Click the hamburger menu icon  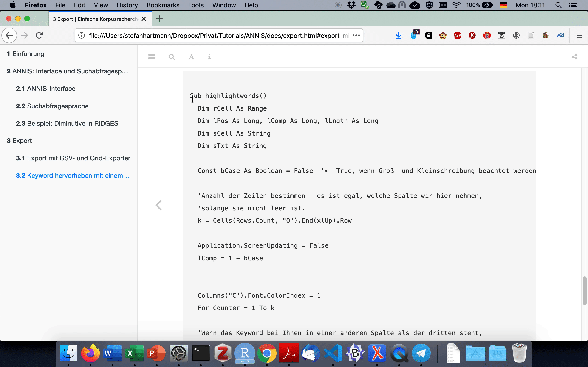[152, 56]
